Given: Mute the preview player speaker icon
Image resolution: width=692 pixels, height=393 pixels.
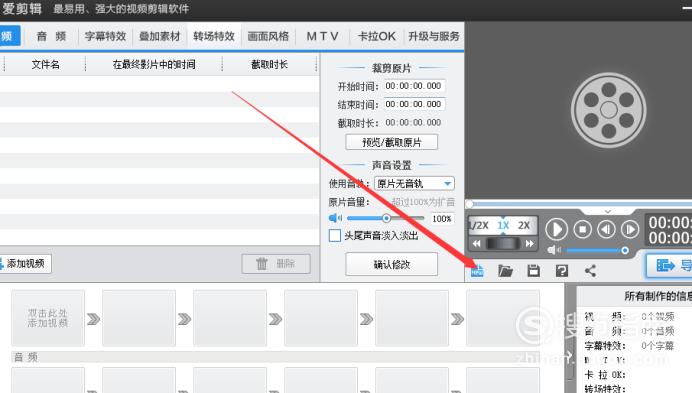Looking at the screenshot, I should pyautogui.click(x=553, y=250).
